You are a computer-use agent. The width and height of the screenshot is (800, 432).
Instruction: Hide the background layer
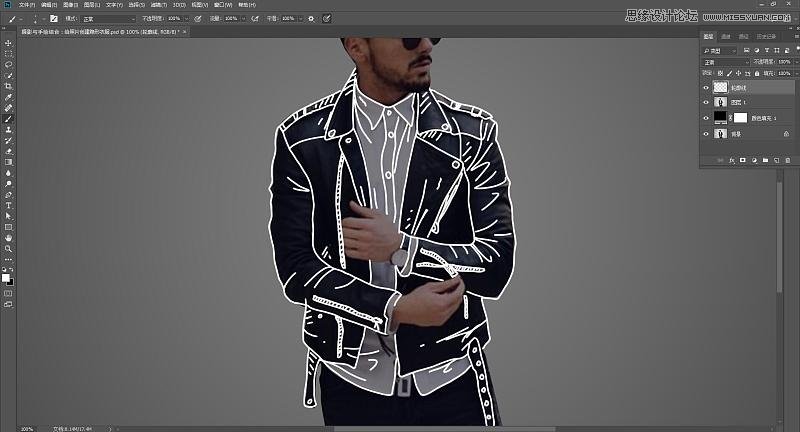coord(706,134)
